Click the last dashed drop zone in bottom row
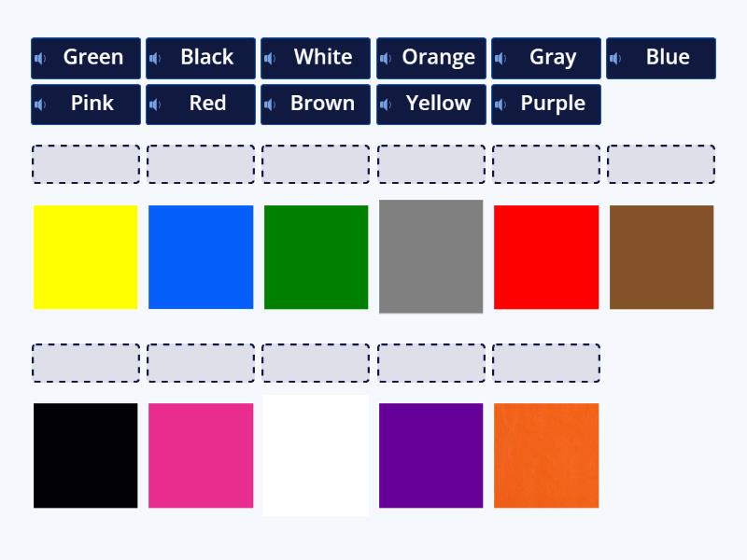The width and height of the screenshot is (747, 560). click(x=545, y=362)
